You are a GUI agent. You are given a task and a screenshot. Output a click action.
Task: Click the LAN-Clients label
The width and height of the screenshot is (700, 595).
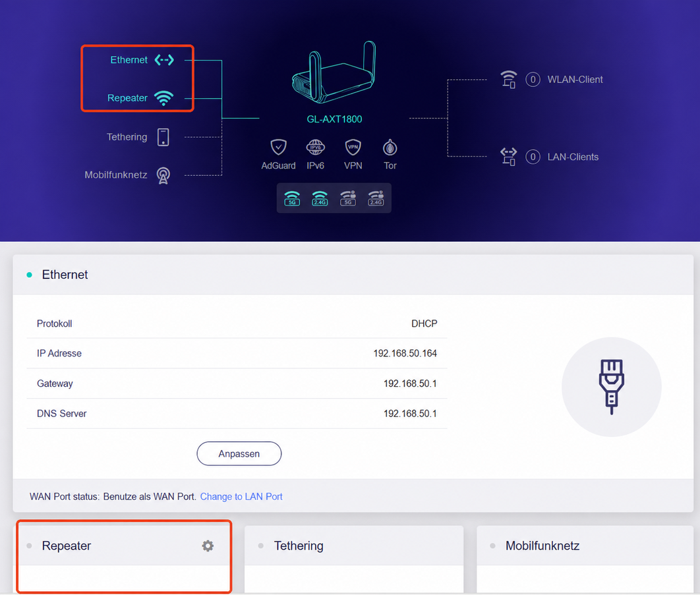click(573, 157)
